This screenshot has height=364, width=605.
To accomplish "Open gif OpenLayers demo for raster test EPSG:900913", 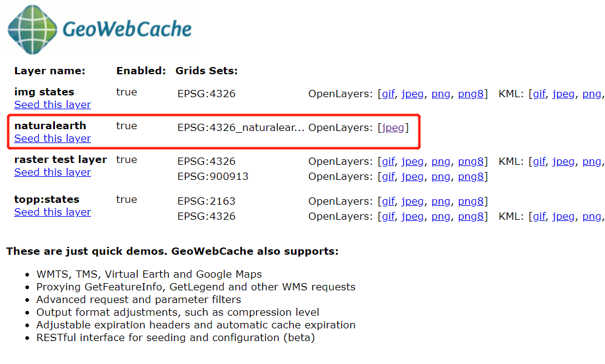I will point(388,176).
